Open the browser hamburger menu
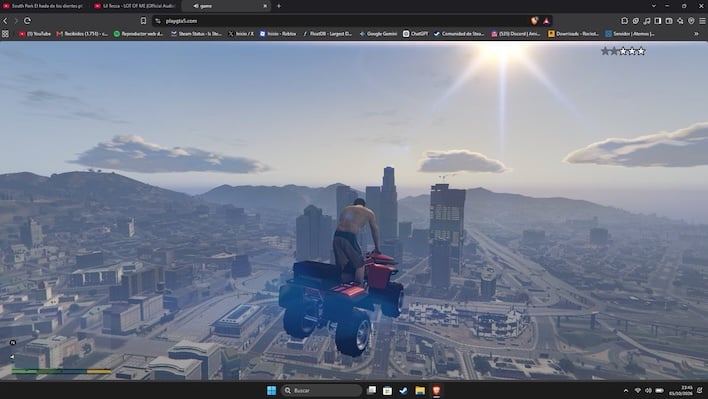 [x=703, y=21]
